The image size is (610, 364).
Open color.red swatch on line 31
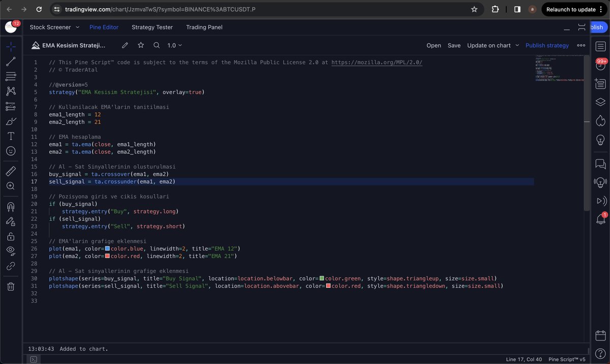coord(328,286)
